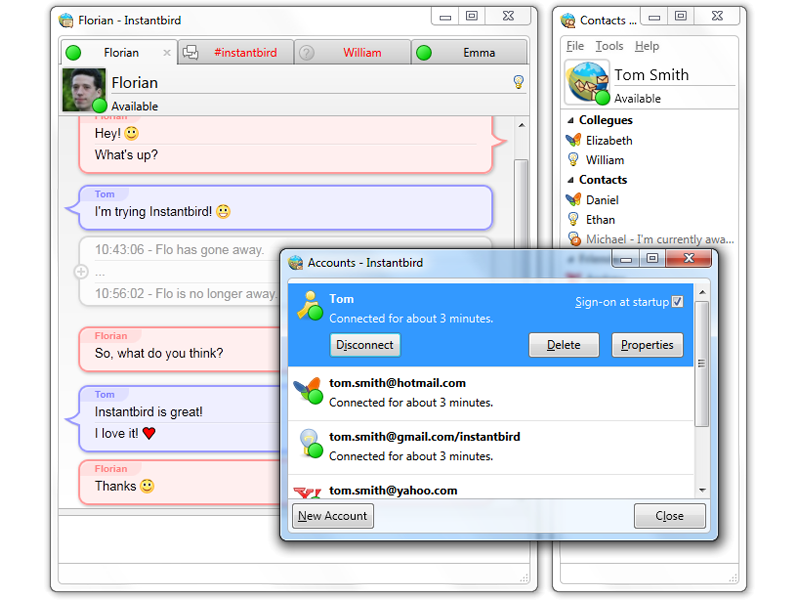Collapse the Collegues group

tap(570, 120)
